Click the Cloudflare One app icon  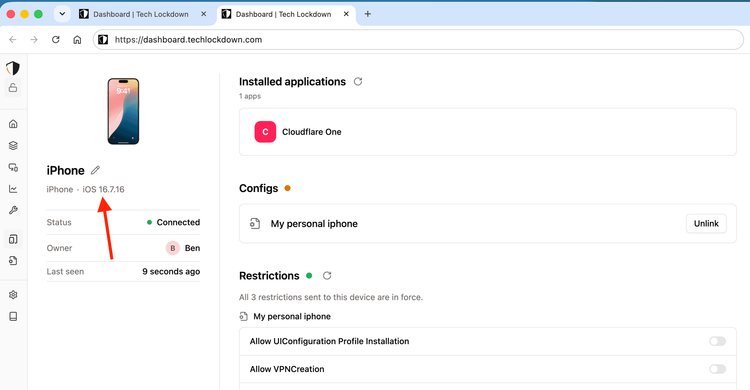pyautogui.click(x=265, y=132)
